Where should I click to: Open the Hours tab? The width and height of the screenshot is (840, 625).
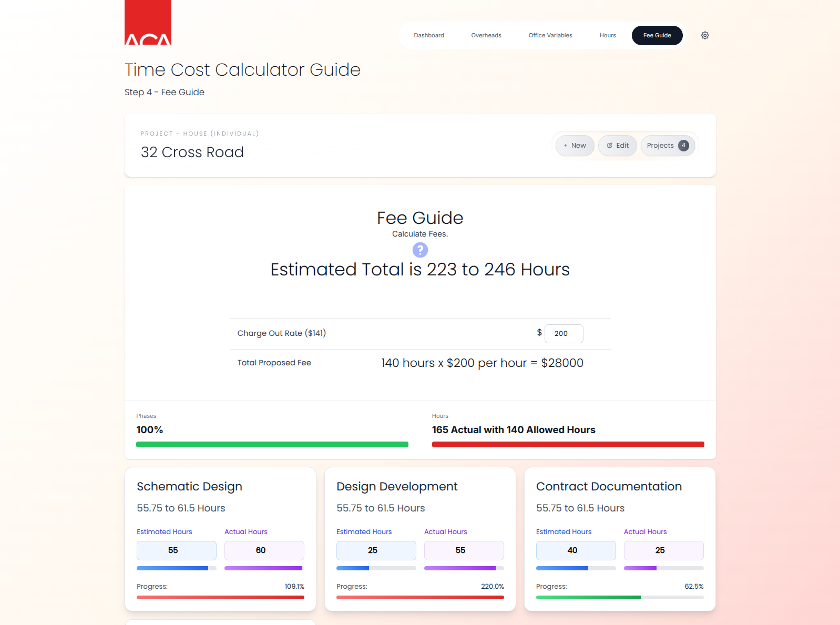click(608, 35)
